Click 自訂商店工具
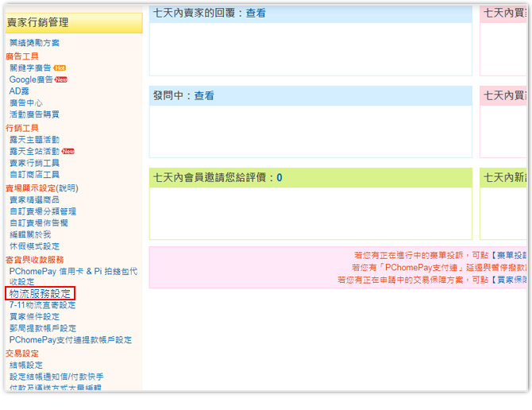532x410 pixels. click(34, 174)
